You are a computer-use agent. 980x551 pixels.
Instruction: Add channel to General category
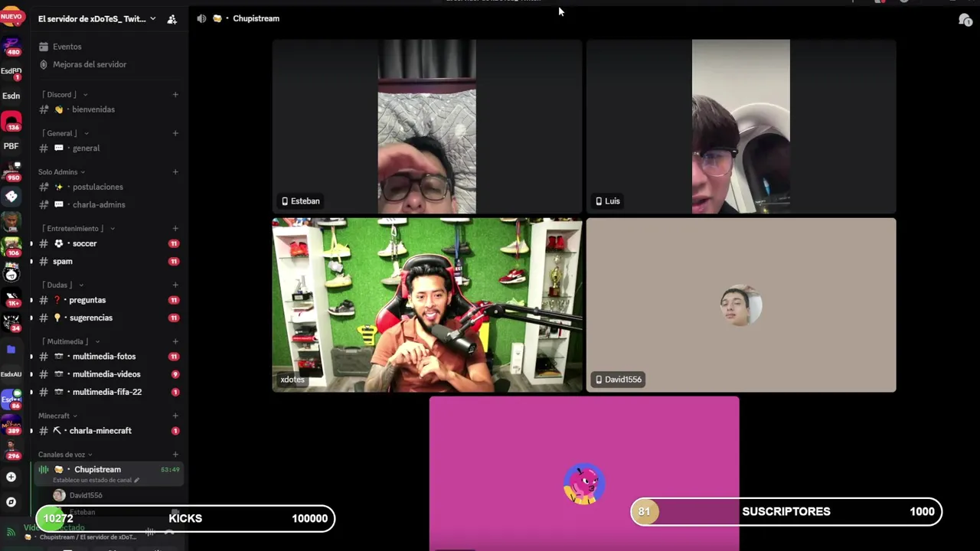click(x=175, y=133)
